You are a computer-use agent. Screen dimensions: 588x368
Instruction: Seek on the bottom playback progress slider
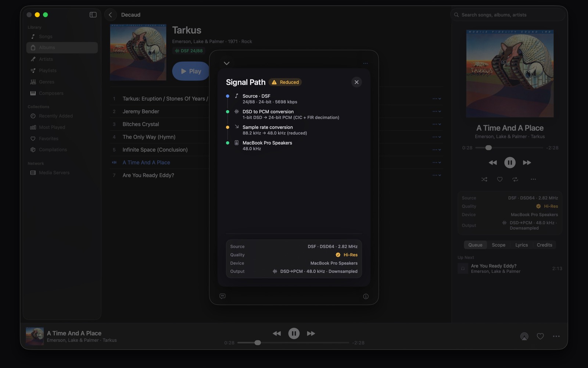[x=293, y=343]
